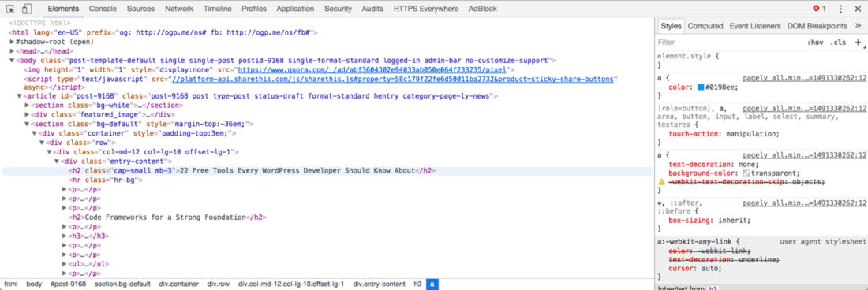Select the Styles pane tab
The image size is (868, 290).
[x=671, y=26]
